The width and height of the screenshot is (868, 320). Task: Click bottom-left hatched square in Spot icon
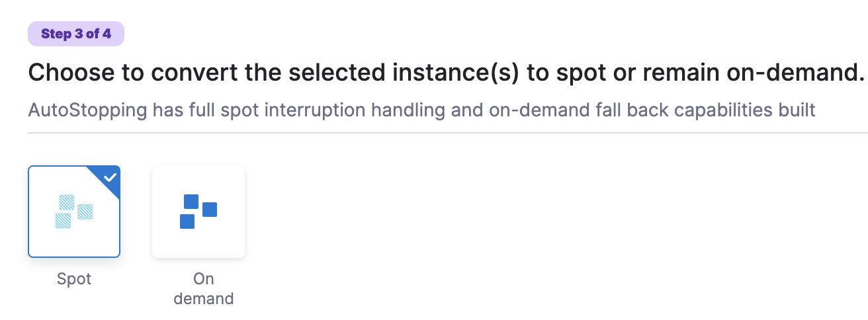click(64, 221)
